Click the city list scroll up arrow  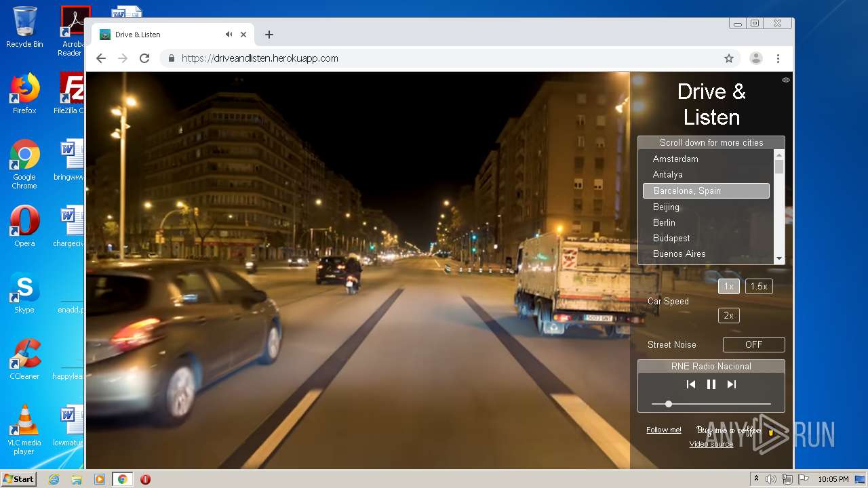778,155
